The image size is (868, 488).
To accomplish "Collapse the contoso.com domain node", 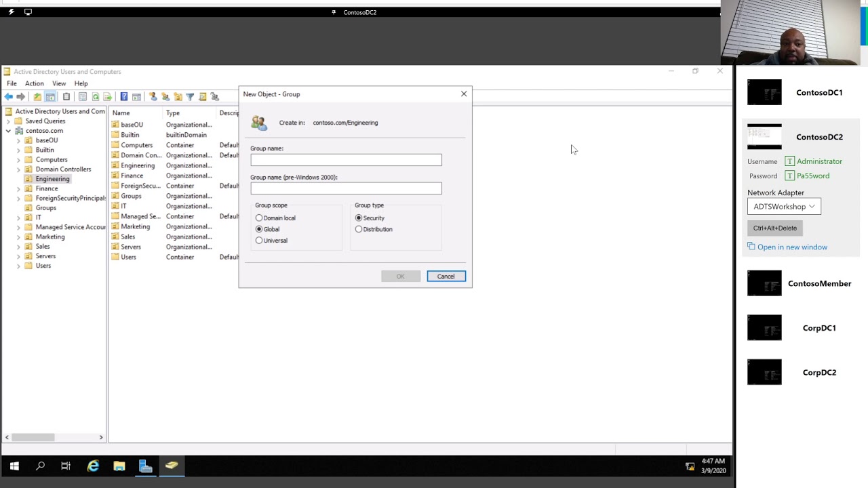I will pos(9,131).
